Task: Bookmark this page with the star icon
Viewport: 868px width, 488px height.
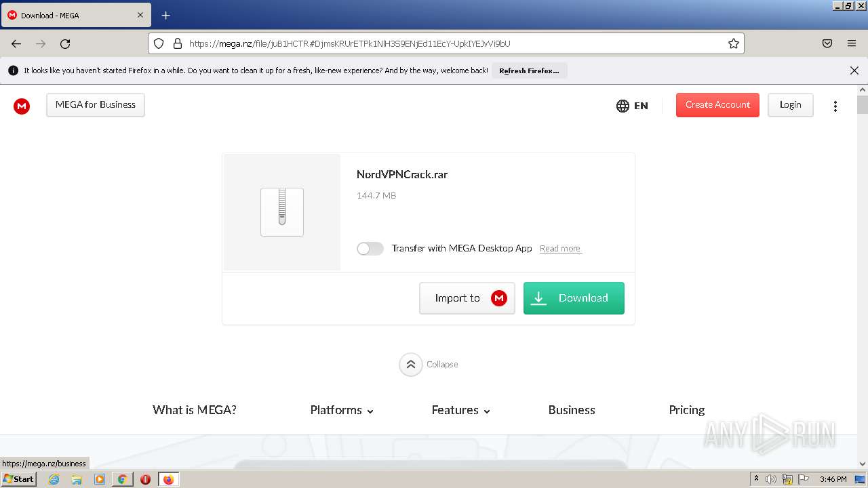Action: 733,43
